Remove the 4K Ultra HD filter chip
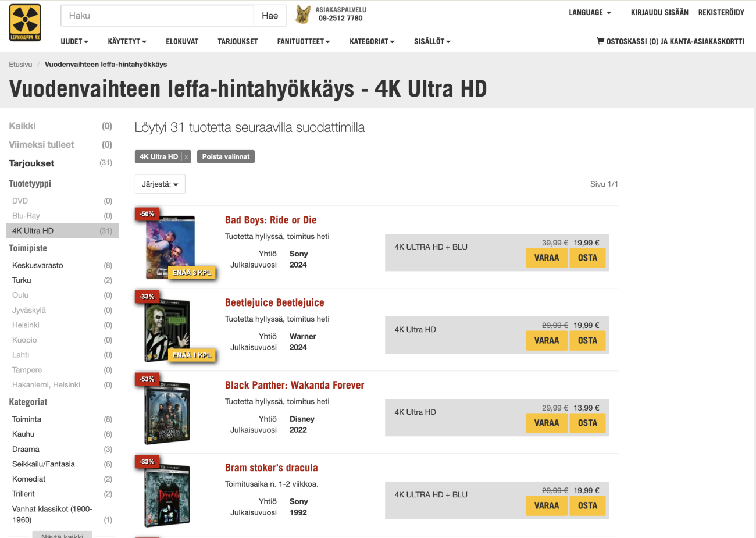This screenshot has width=756, height=538. [186, 156]
